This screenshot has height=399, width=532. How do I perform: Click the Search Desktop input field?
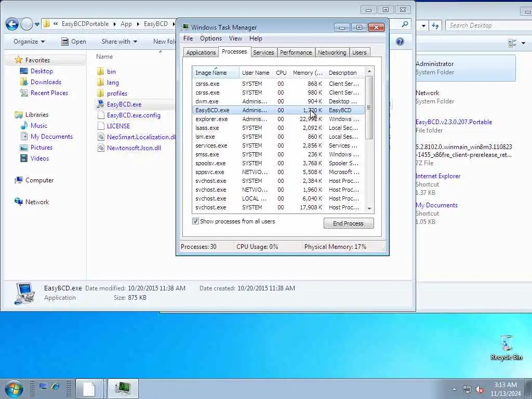click(x=488, y=25)
